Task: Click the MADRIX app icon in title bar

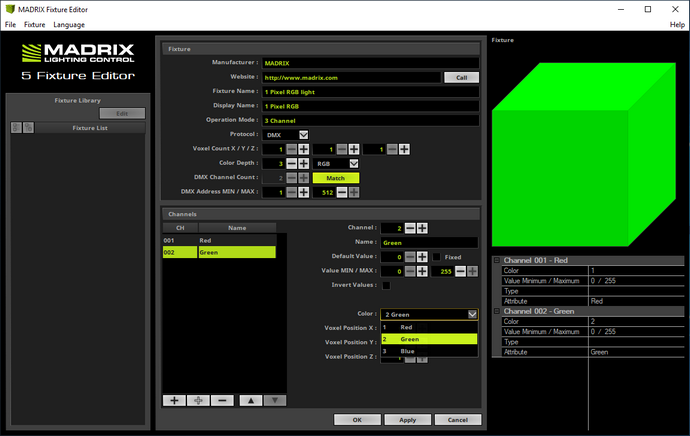Action: pyautogui.click(x=10, y=9)
